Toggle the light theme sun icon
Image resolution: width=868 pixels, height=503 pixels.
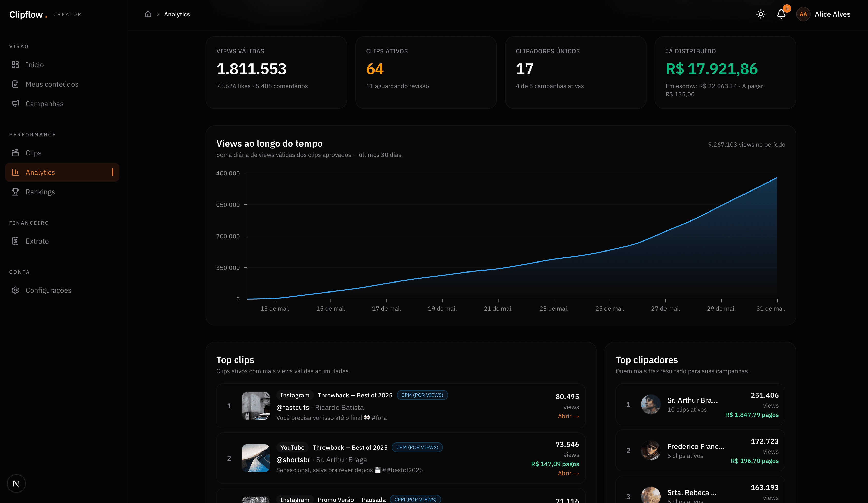click(x=761, y=14)
